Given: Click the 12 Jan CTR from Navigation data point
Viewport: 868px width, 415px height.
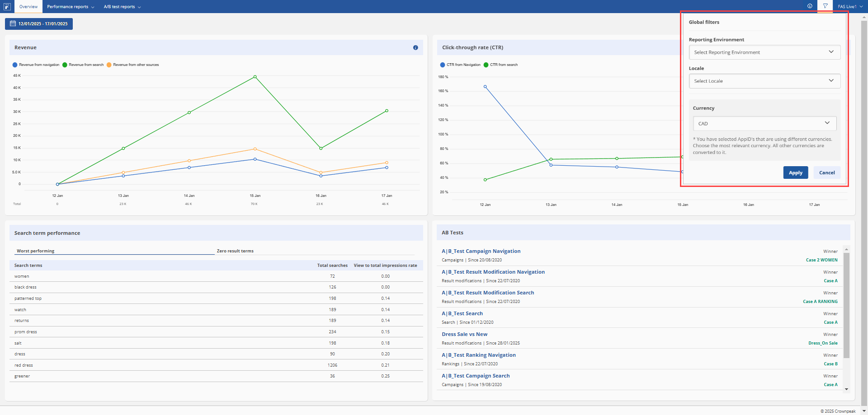Looking at the screenshot, I should [485, 87].
